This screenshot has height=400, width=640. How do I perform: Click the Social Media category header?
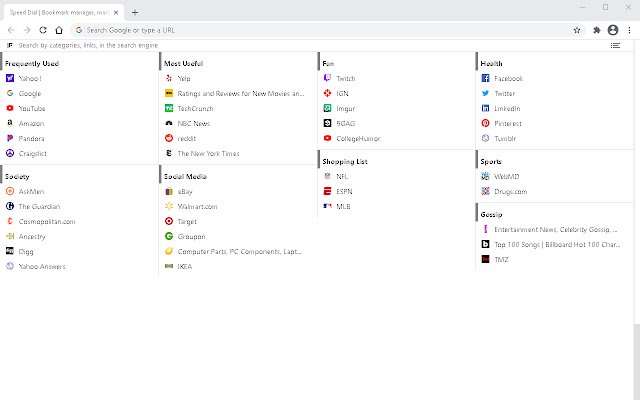pyautogui.click(x=185, y=177)
